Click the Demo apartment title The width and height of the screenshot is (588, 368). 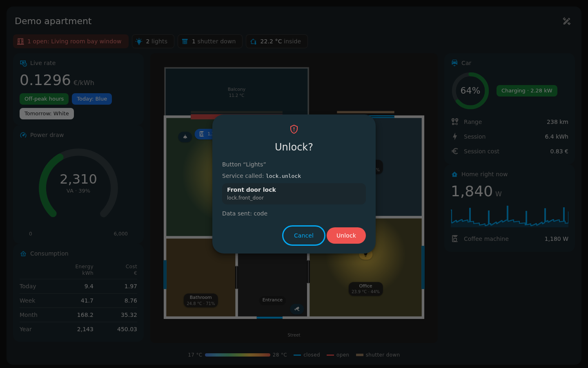(53, 21)
